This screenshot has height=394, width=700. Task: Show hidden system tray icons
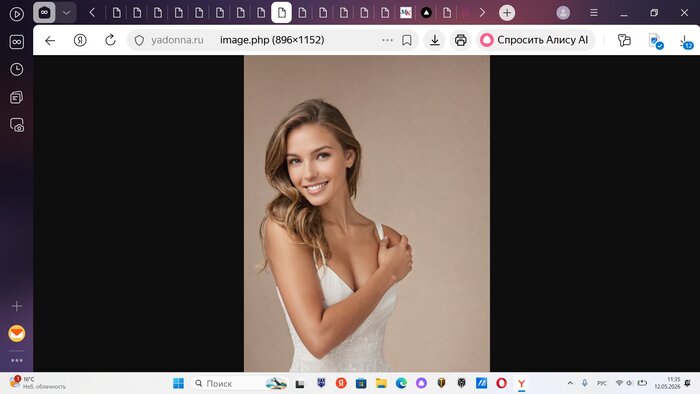coord(570,383)
